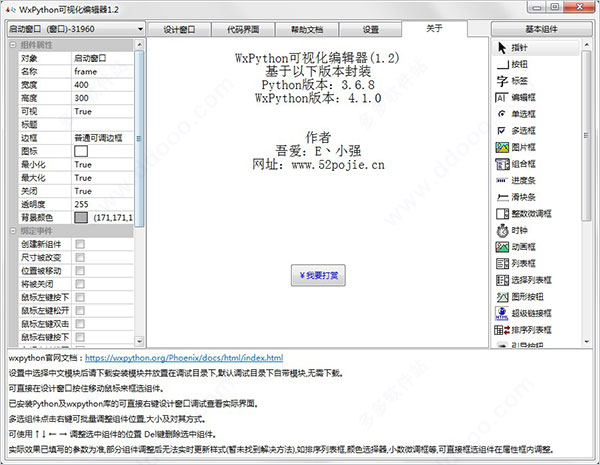This screenshot has height=465, width=600.
Task: Enable 鼠标左键按下 event checkbox
Action: 80,297
